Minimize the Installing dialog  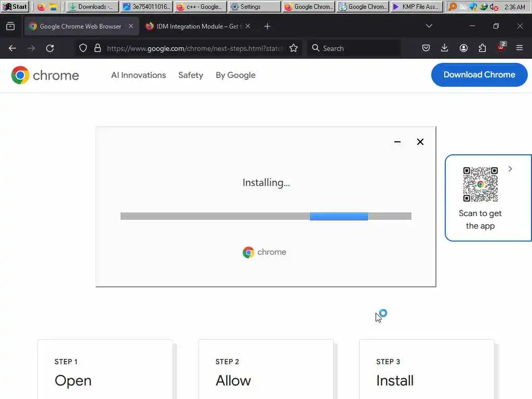(x=397, y=142)
